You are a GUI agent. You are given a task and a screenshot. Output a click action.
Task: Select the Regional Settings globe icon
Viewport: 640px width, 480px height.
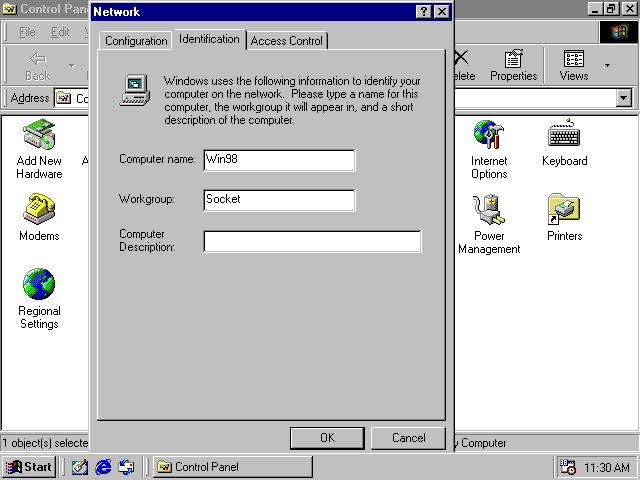pos(39,284)
